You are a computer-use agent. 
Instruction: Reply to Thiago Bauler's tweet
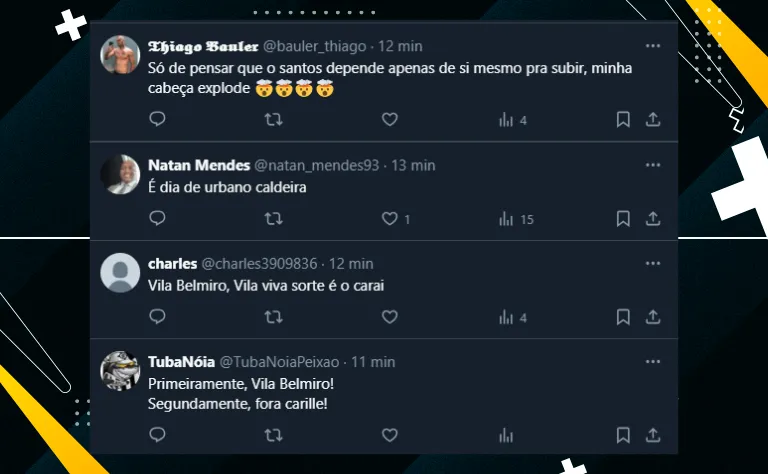(x=157, y=120)
